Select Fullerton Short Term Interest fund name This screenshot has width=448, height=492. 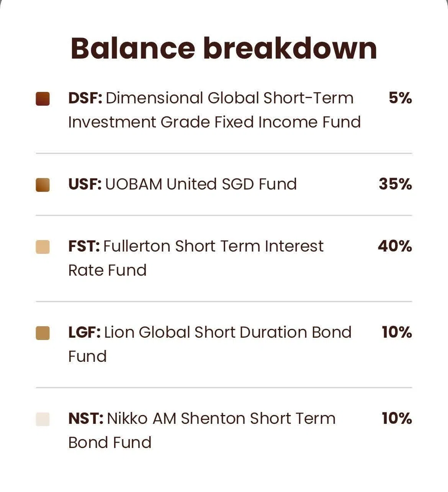[x=213, y=246]
